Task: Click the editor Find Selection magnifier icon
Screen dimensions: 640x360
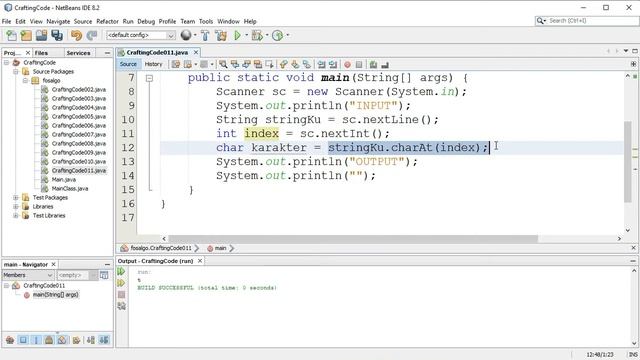Action: pos(223,64)
